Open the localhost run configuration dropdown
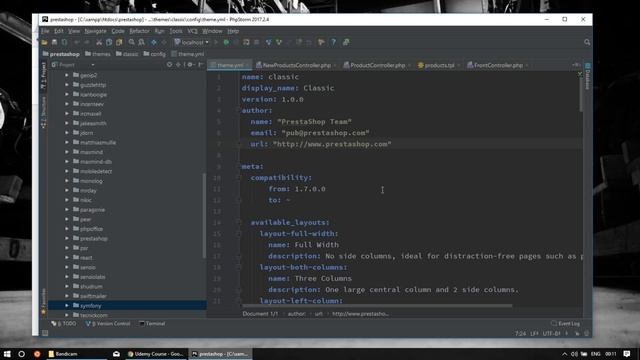This screenshot has width=640, height=360. coord(191,42)
